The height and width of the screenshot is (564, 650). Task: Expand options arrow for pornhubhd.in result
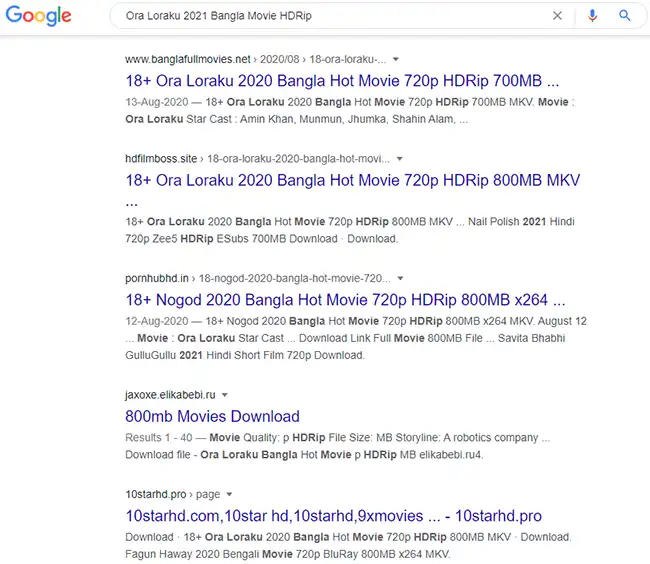point(400,278)
